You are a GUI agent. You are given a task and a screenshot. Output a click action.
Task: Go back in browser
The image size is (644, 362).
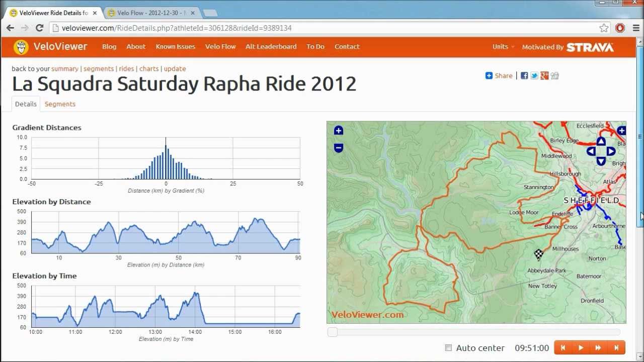click(11, 28)
